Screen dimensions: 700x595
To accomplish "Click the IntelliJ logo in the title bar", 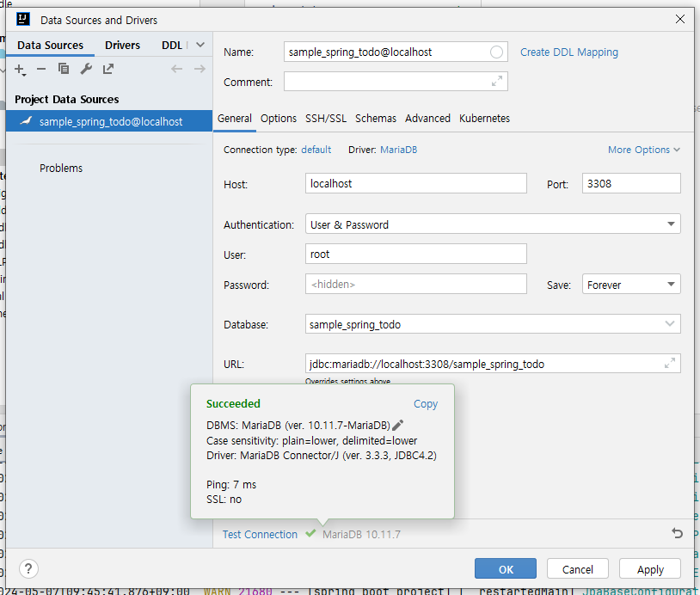I will (x=23, y=19).
